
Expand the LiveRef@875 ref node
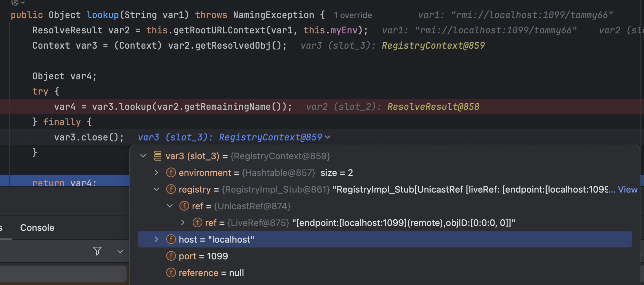(183, 223)
